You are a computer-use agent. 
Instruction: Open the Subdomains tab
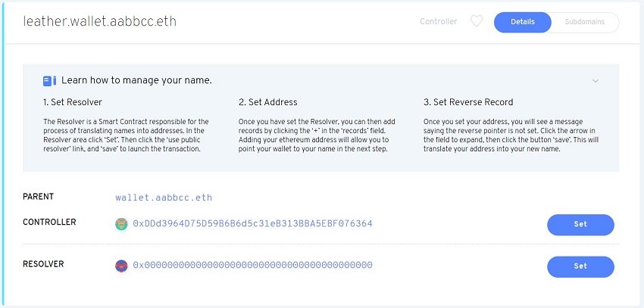point(584,22)
